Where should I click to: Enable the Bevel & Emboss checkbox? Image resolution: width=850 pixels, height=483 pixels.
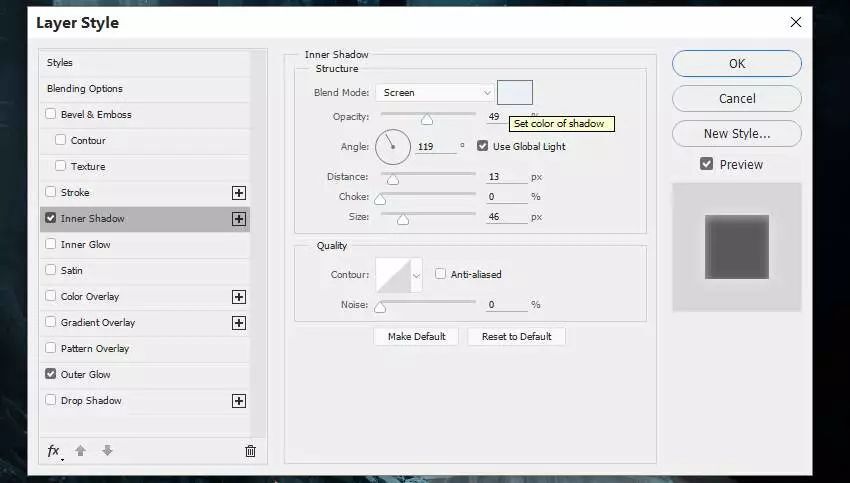pos(51,115)
